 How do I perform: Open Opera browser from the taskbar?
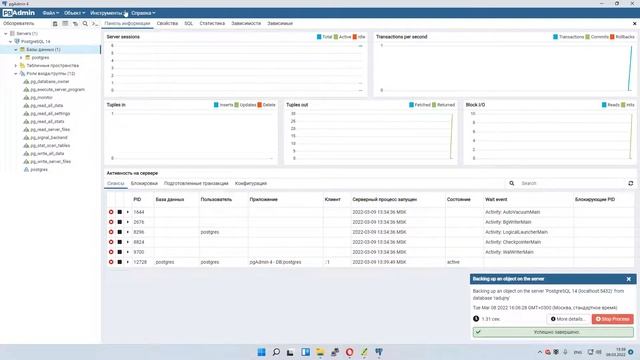tap(349, 352)
